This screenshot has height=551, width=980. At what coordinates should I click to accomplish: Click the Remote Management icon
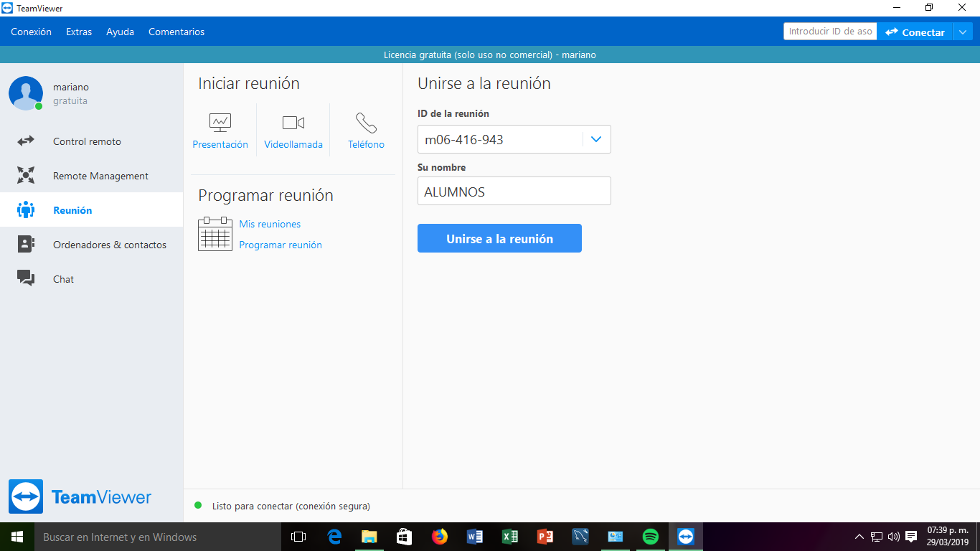26,176
